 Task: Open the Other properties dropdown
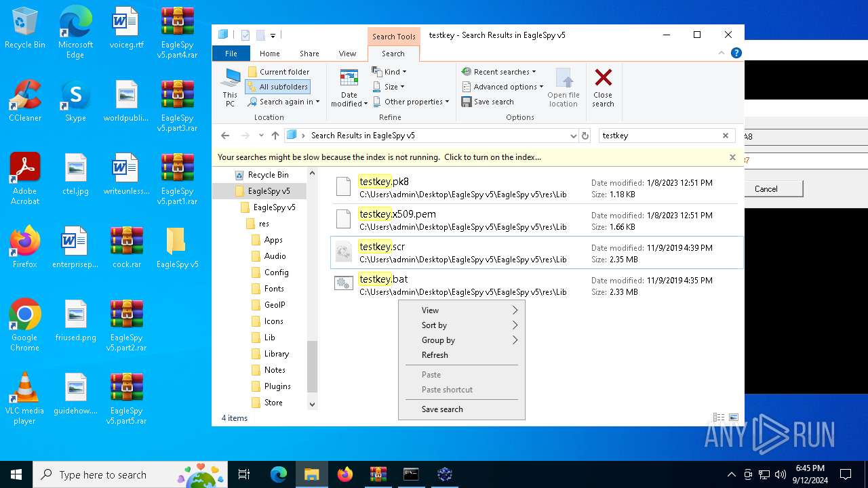tap(411, 102)
